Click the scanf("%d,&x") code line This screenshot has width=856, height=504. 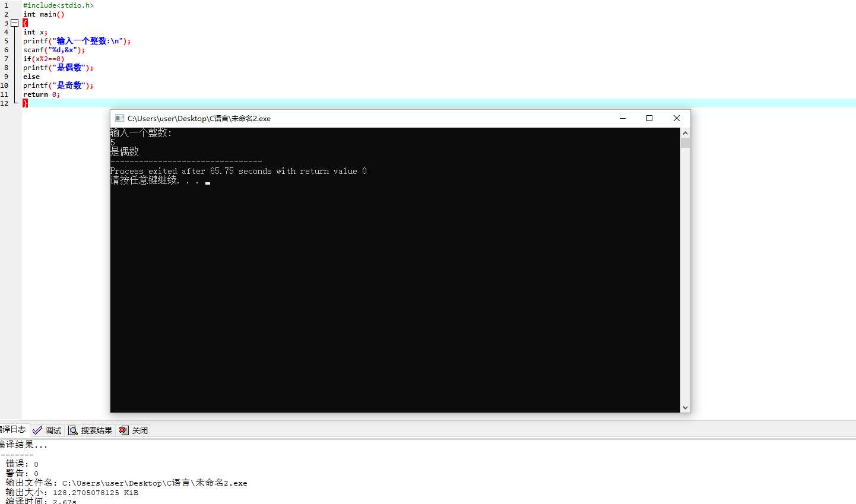tap(54, 50)
